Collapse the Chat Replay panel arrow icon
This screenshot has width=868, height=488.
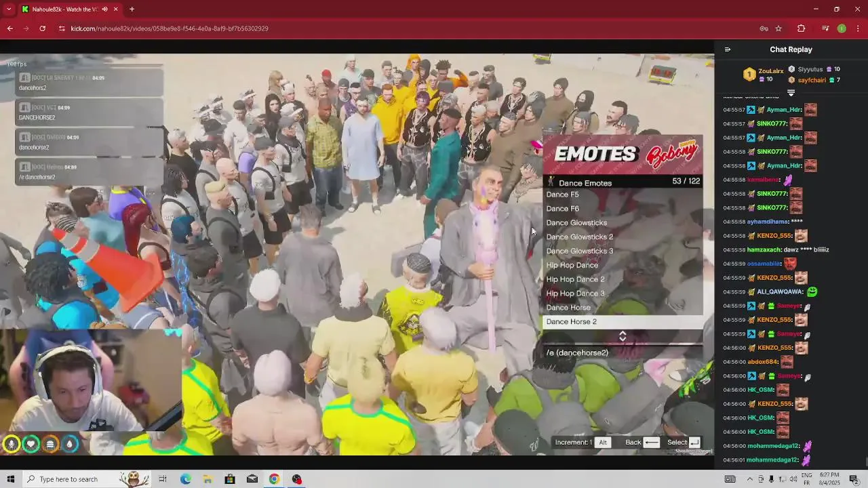click(x=727, y=49)
